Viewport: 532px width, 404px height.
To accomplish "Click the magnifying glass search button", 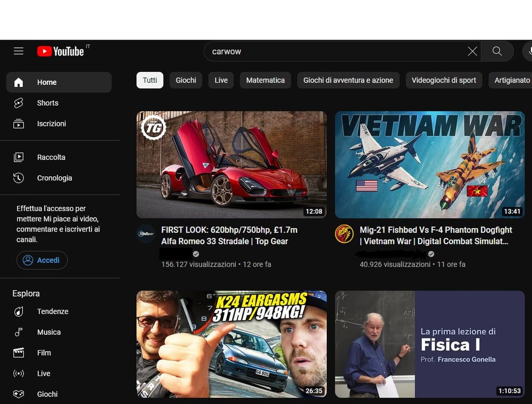I will point(497,51).
